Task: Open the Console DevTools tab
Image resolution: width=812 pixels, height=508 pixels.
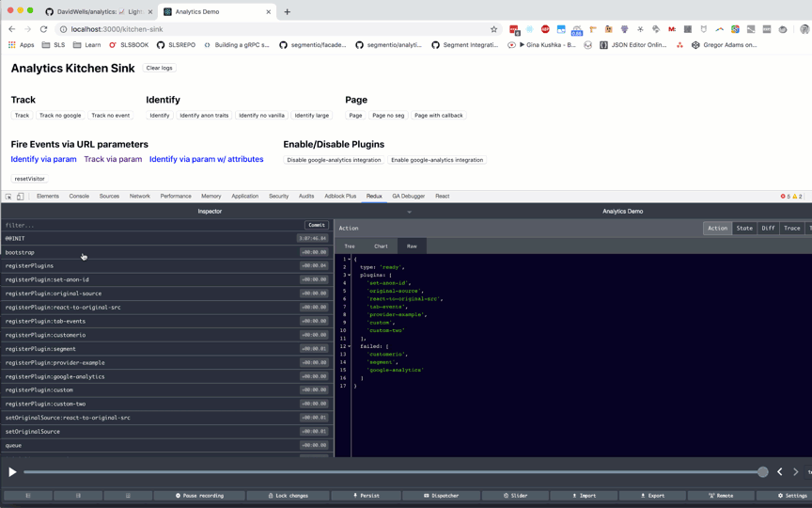Action: click(x=79, y=197)
